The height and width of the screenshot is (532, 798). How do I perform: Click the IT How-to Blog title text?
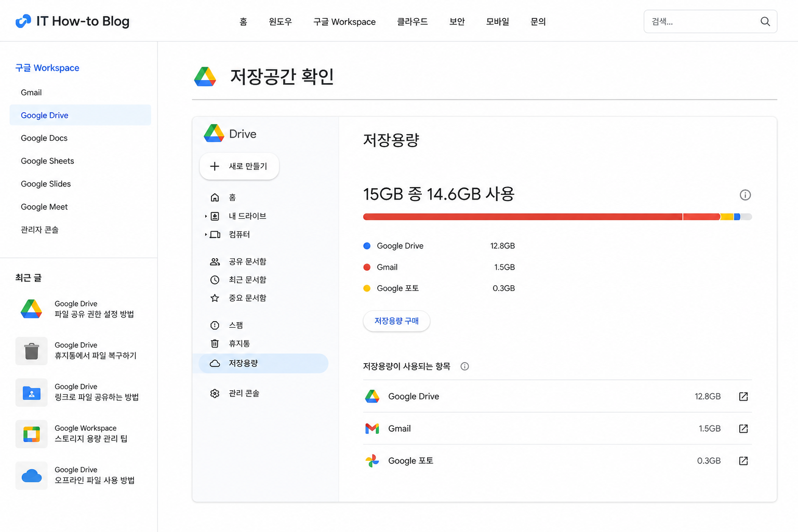tap(83, 21)
